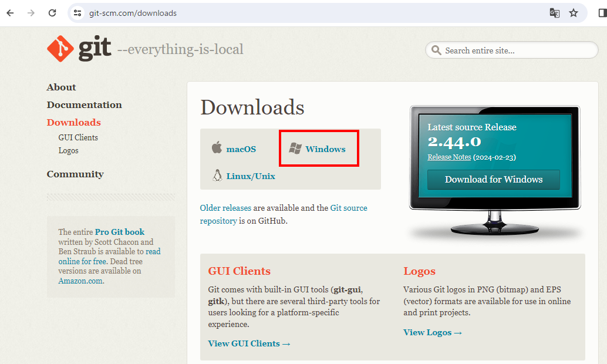Open the translate page icon

click(554, 13)
